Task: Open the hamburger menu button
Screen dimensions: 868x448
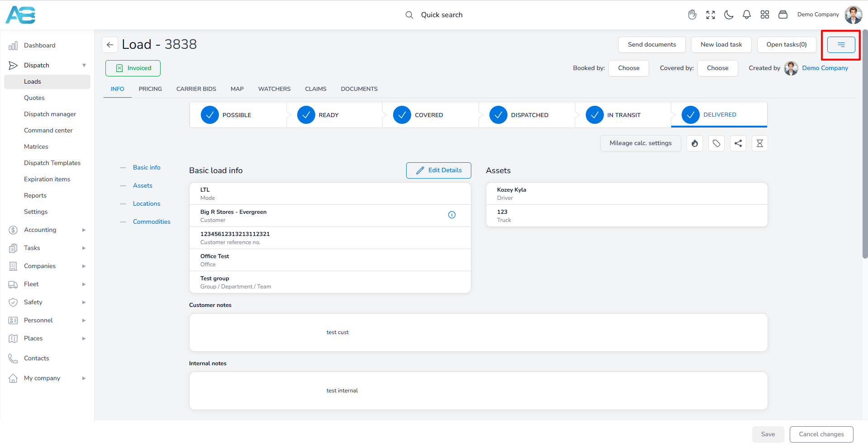Action: [841, 45]
